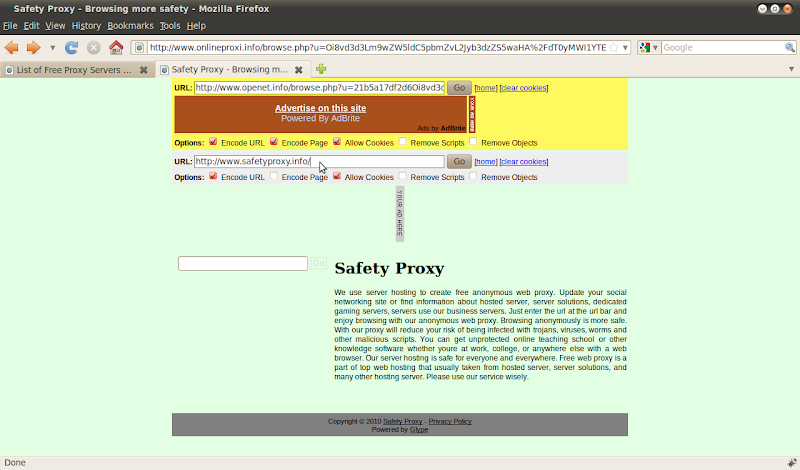Toggle Encode Page in yellow bar options

[x=274, y=141]
